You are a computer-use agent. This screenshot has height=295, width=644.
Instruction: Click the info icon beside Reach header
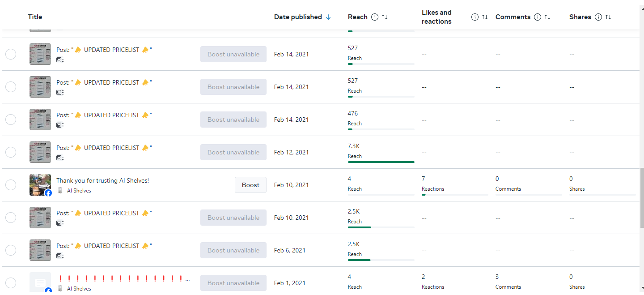[x=375, y=17]
